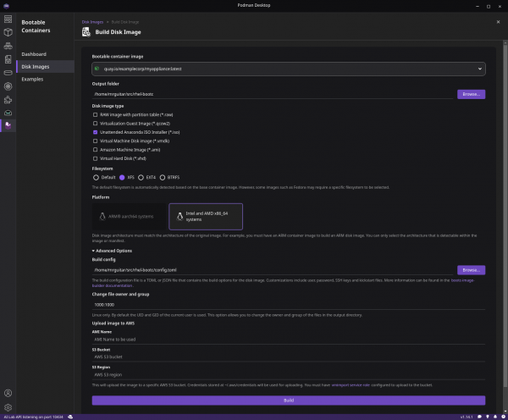This screenshot has height=420, width=508.
Task: Open the Settings gear icon
Action: 8,407
